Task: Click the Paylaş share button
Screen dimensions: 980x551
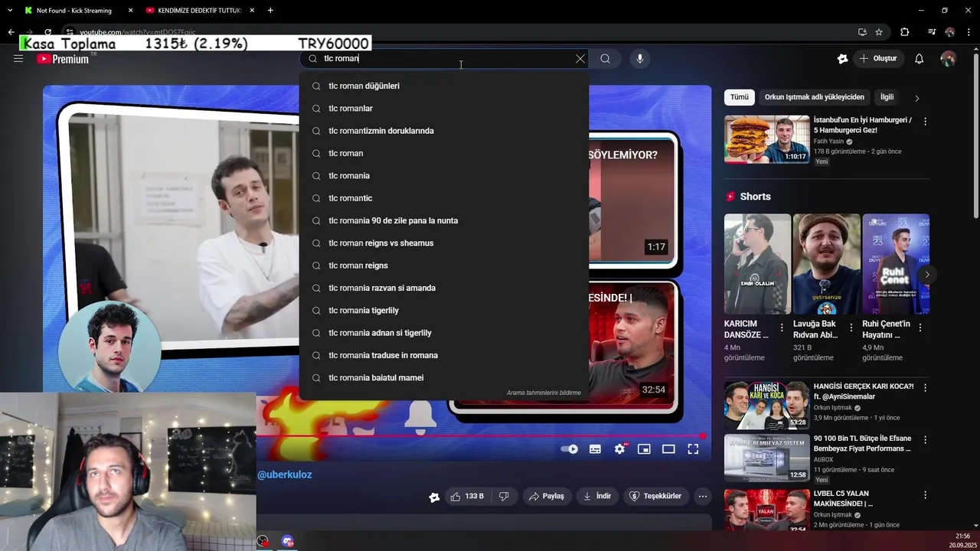Action: 546,496
